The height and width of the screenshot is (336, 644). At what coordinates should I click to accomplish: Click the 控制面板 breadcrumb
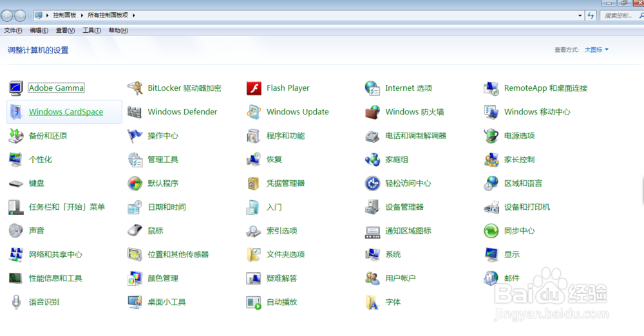coord(64,15)
